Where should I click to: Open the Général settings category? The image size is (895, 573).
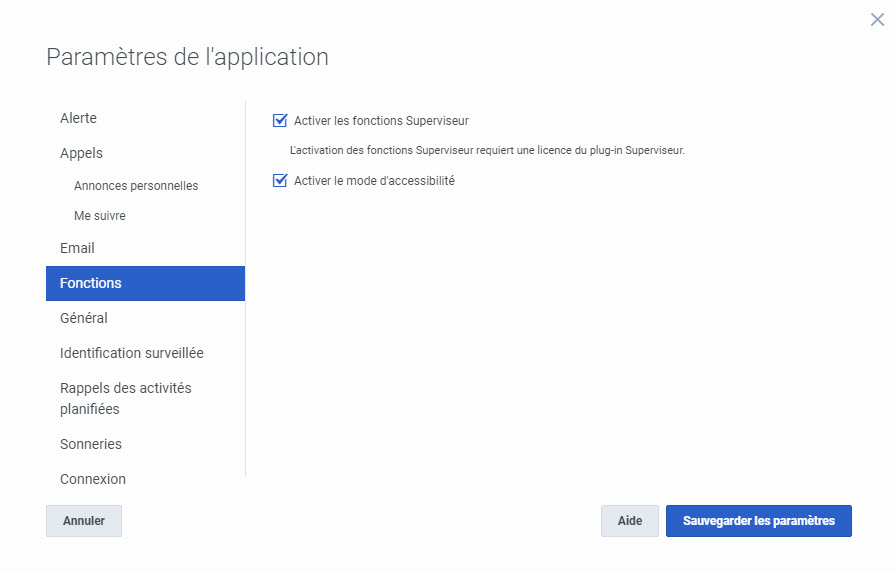pyautogui.click(x=84, y=318)
